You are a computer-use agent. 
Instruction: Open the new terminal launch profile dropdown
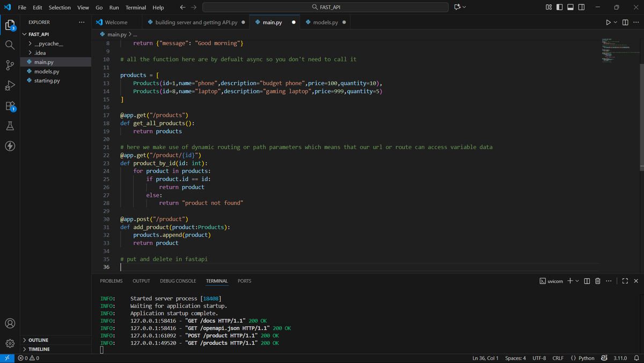[x=577, y=281]
